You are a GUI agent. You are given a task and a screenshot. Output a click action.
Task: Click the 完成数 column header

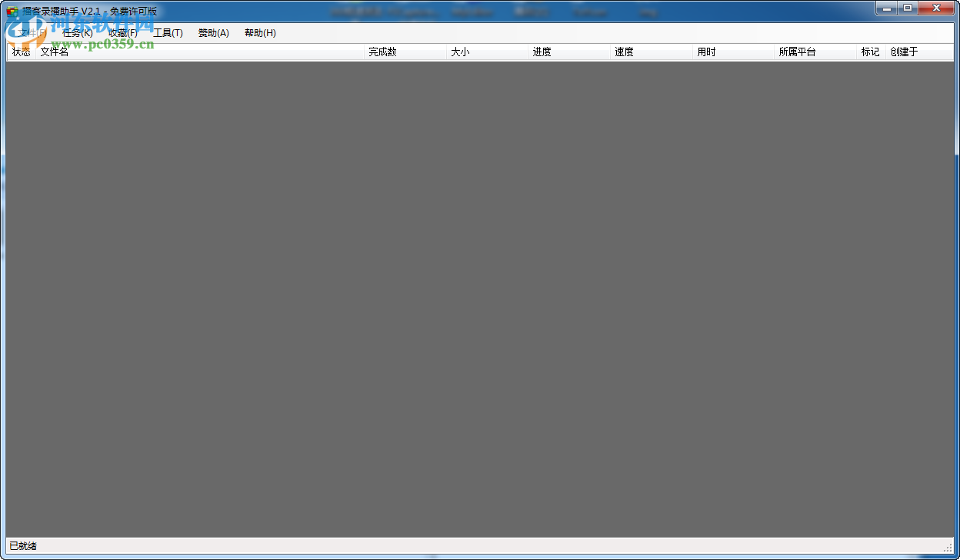pyautogui.click(x=384, y=52)
